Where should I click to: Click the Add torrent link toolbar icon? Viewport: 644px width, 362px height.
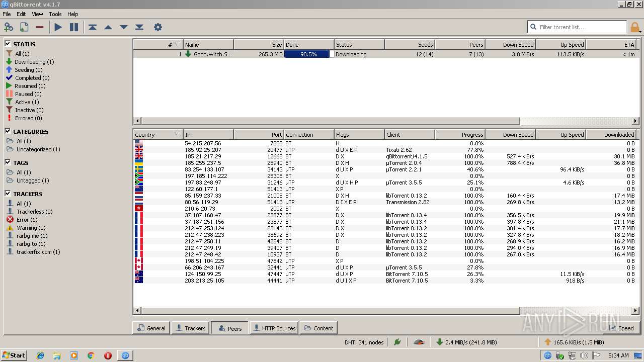tap(9, 27)
